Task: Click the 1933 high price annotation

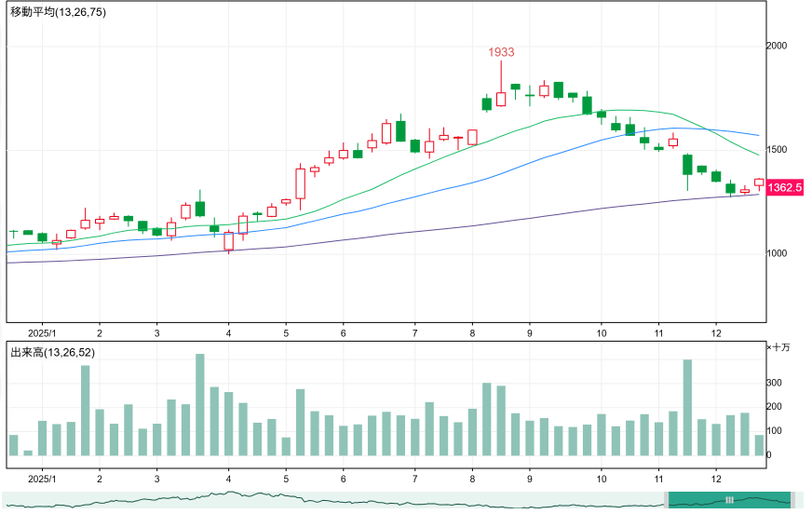Action: (x=501, y=53)
